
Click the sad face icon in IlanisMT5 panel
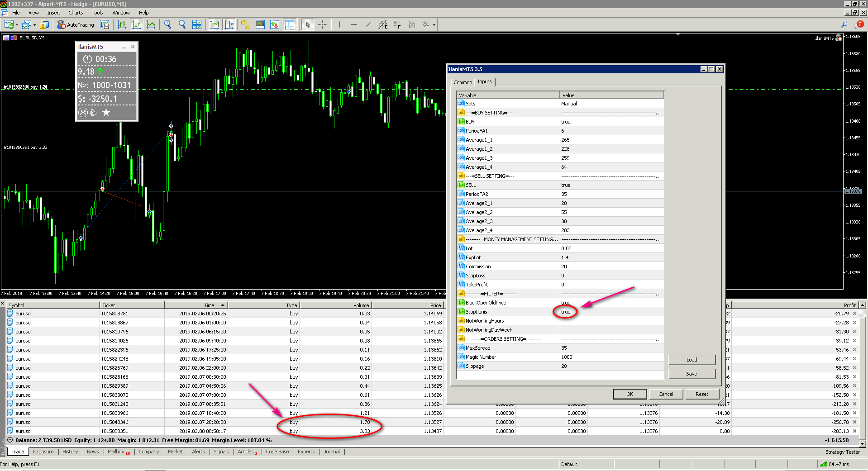coord(83,112)
